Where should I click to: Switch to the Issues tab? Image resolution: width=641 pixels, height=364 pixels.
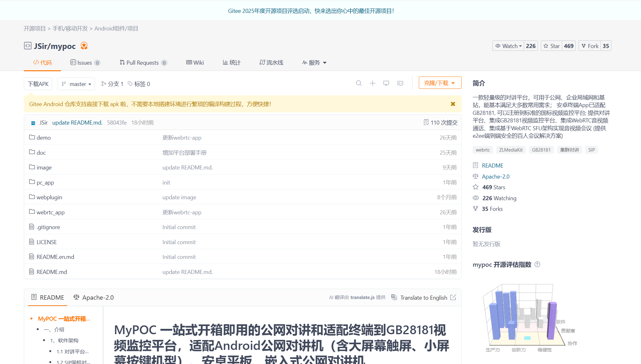coord(85,62)
